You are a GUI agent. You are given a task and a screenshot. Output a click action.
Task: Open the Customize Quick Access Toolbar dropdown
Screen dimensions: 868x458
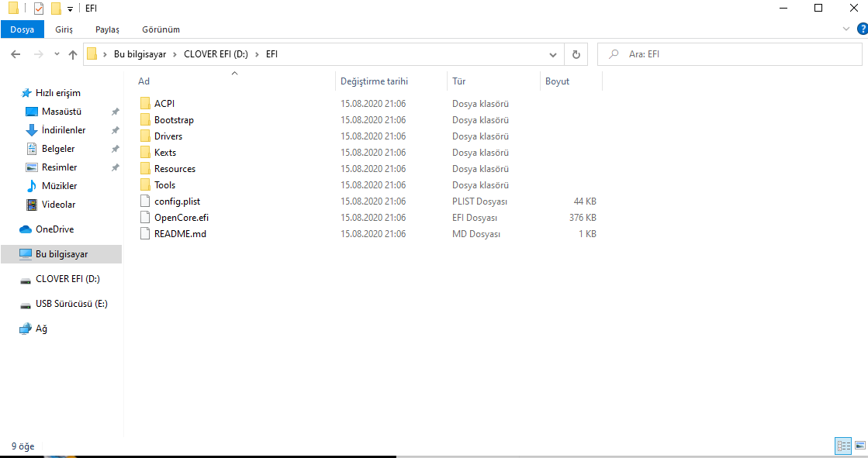[x=70, y=9]
